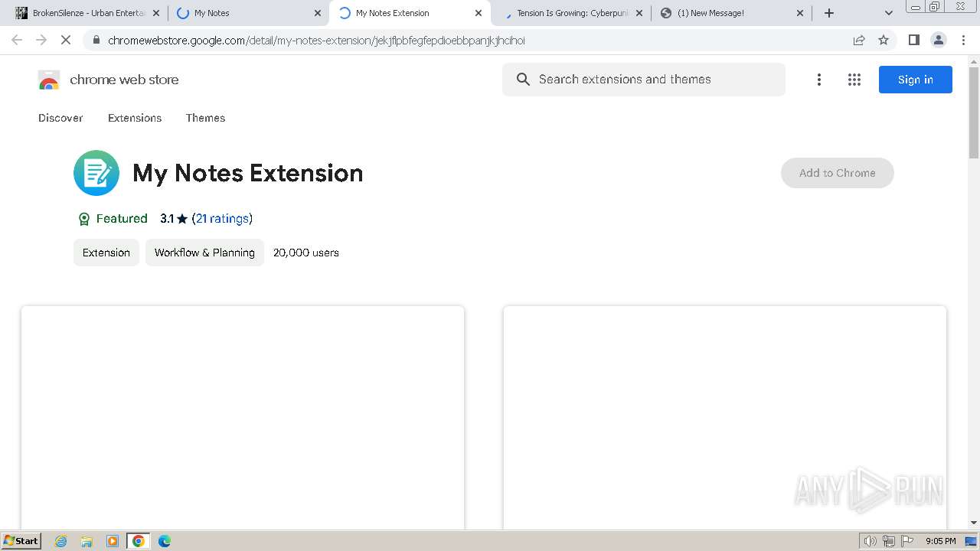Stop loading the page
This screenshot has height=551, width=980.
click(66, 40)
